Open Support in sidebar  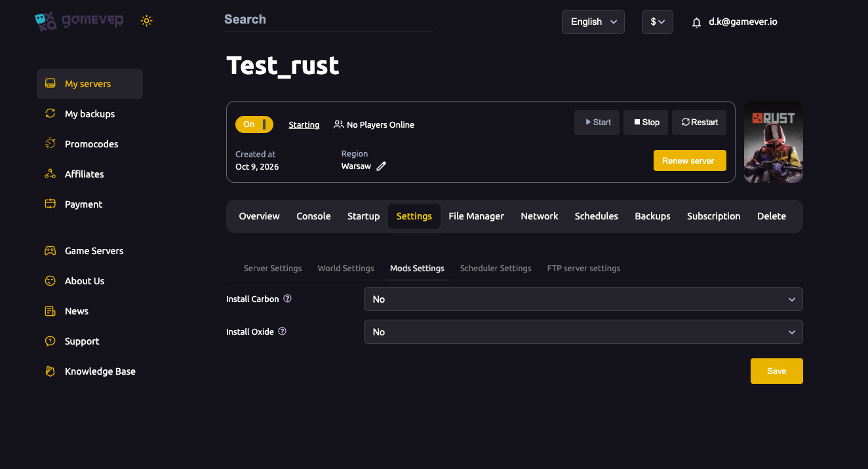pyautogui.click(x=90, y=341)
